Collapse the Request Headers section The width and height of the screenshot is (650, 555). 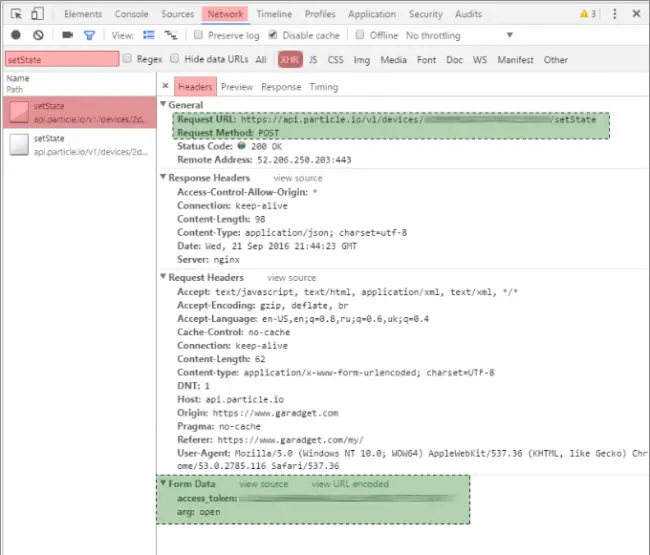(163, 276)
